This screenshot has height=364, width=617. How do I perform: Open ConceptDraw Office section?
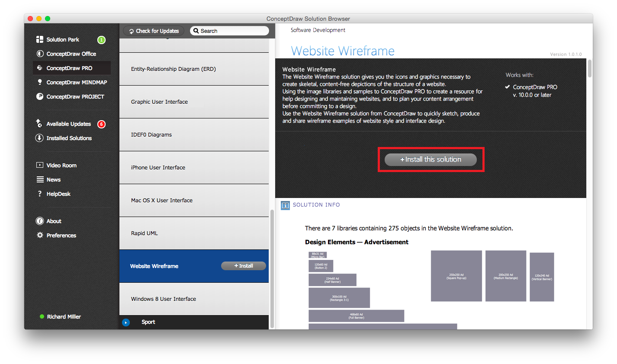click(x=72, y=54)
